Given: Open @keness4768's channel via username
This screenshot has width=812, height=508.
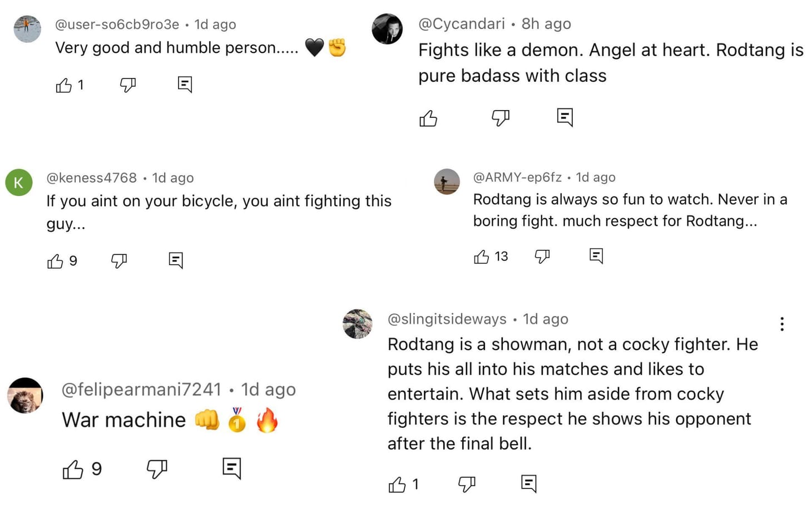Looking at the screenshot, I should (92, 177).
